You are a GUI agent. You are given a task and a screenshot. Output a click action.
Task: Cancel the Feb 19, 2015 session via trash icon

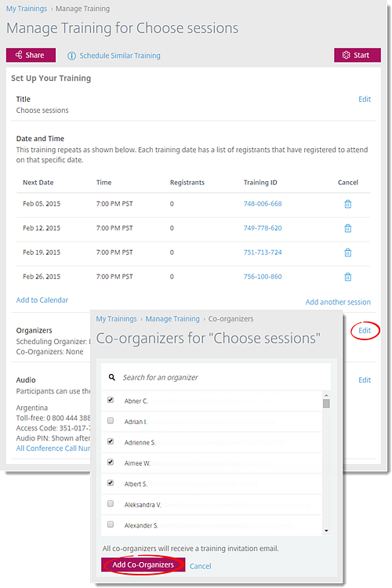[348, 252]
